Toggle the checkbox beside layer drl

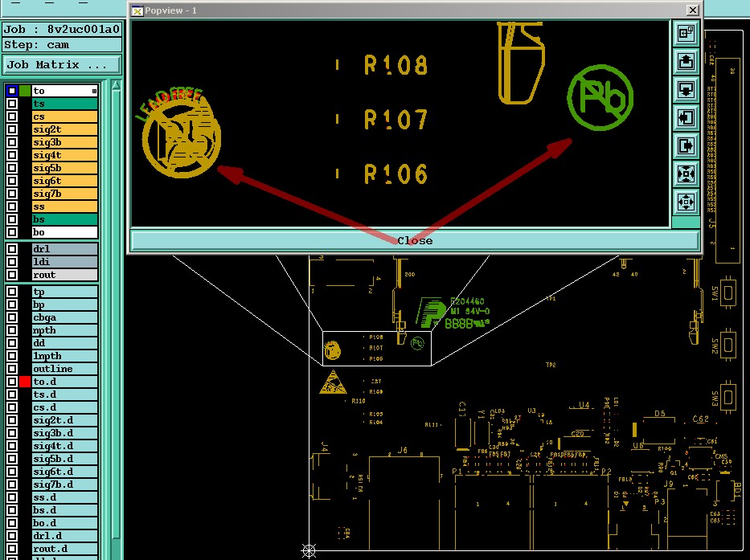pyautogui.click(x=12, y=249)
